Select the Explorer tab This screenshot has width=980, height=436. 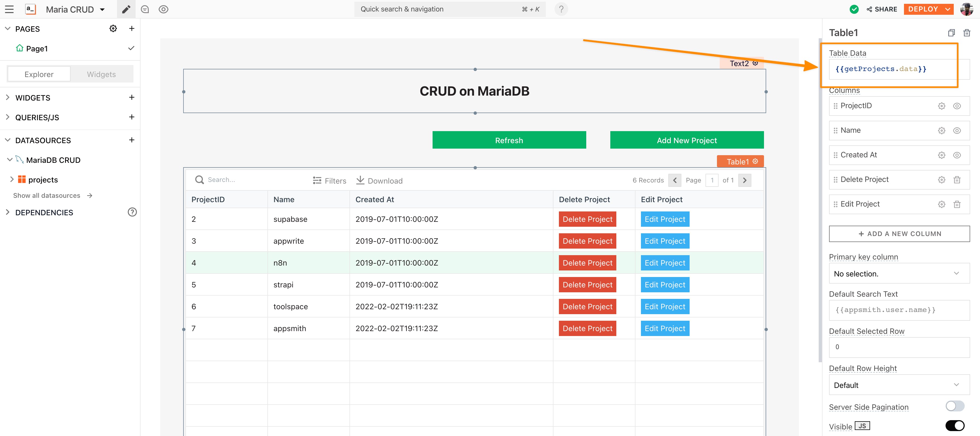39,74
